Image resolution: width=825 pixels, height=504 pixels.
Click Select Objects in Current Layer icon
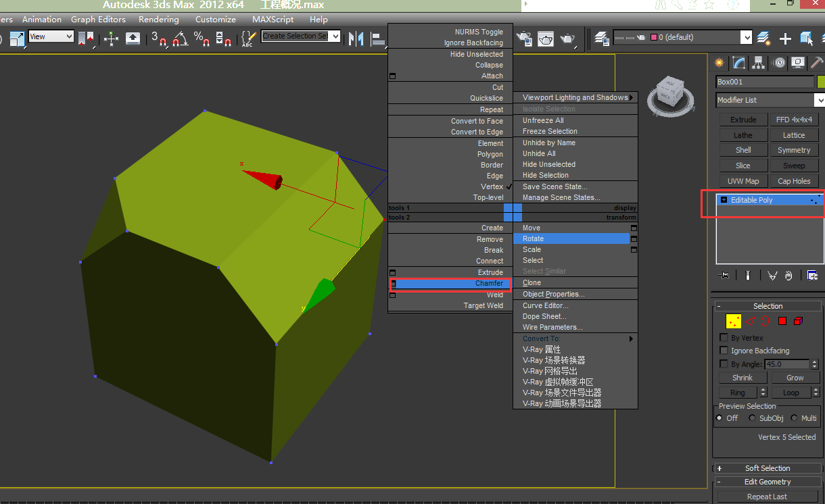807,39
